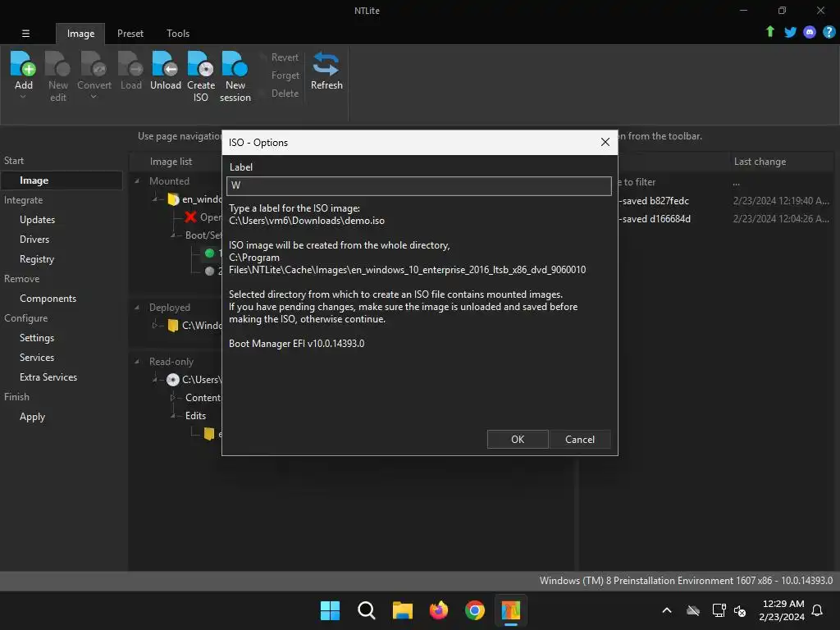Collapse the Read-only group
The image size is (840, 630).
(x=137, y=362)
